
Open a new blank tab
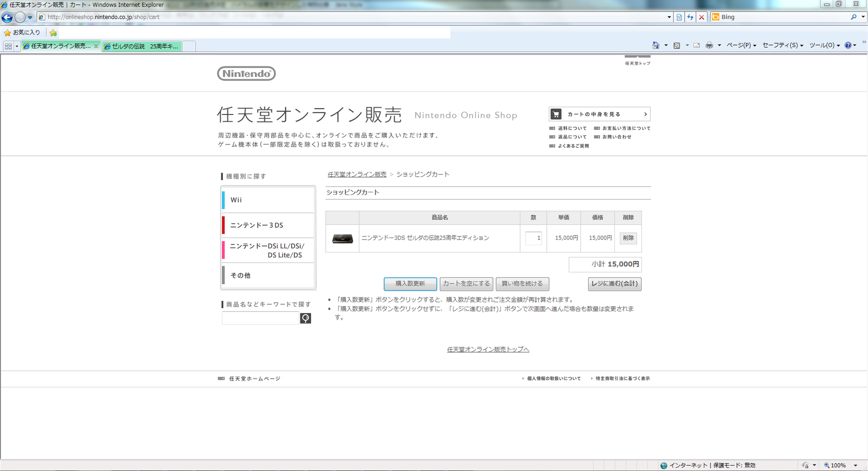coord(189,46)
